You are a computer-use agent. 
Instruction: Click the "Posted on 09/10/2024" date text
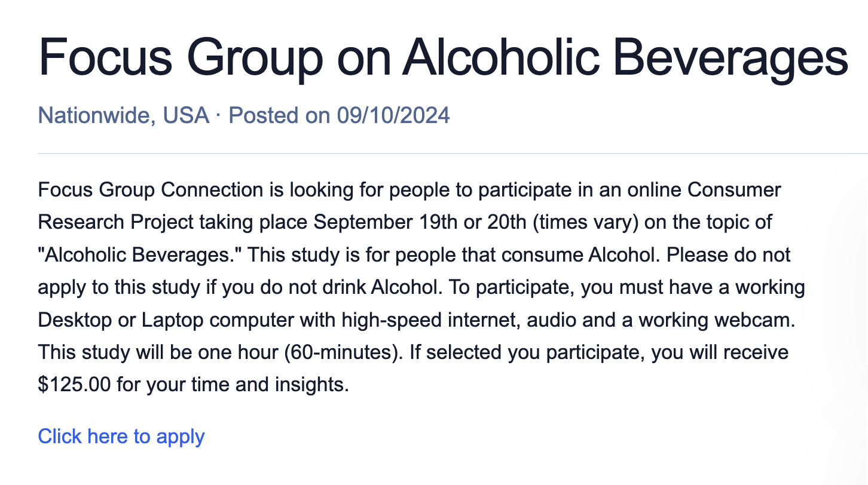tap(340, 115)
